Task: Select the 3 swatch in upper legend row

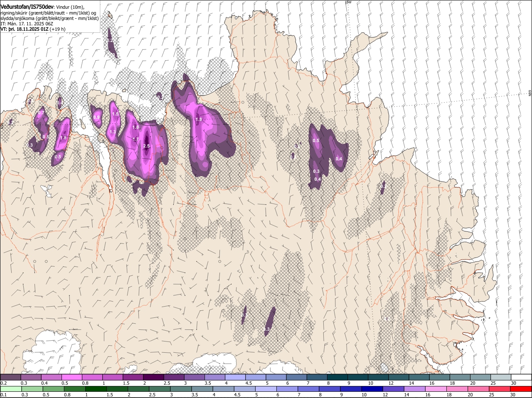Action: pos(194,377)
